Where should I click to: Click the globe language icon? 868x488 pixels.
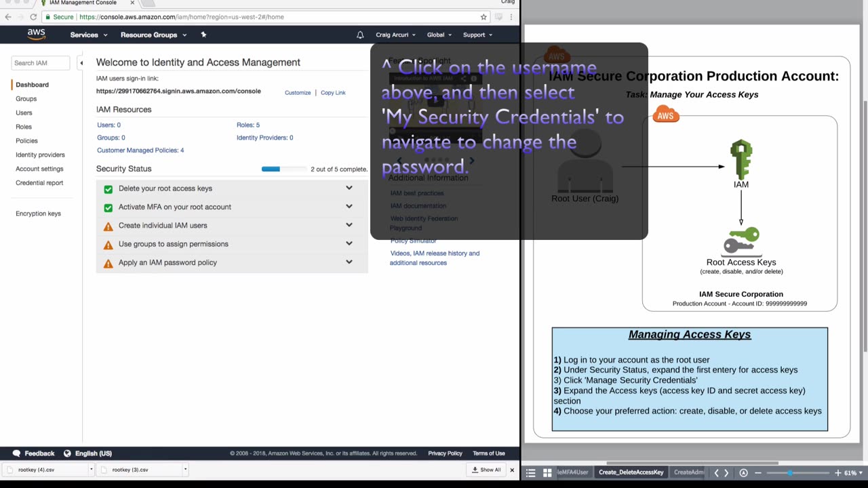coord(67,453)
